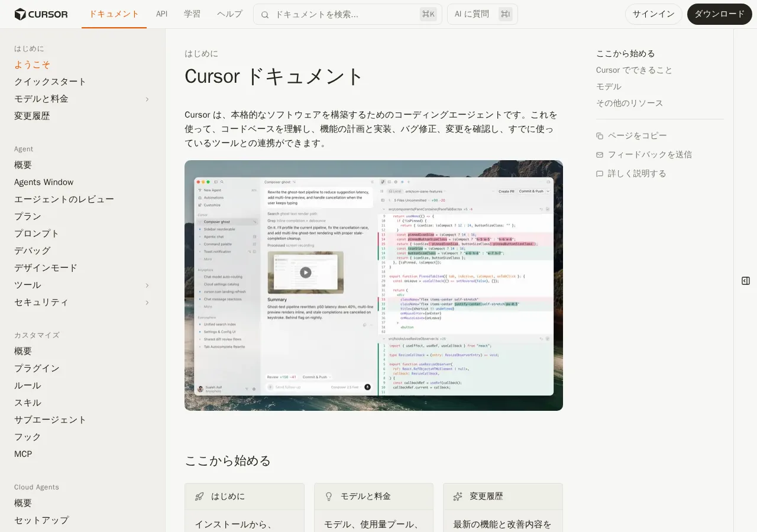757x532 pixels.
Task: Click the copy page icon
Action: coord(600,136)
